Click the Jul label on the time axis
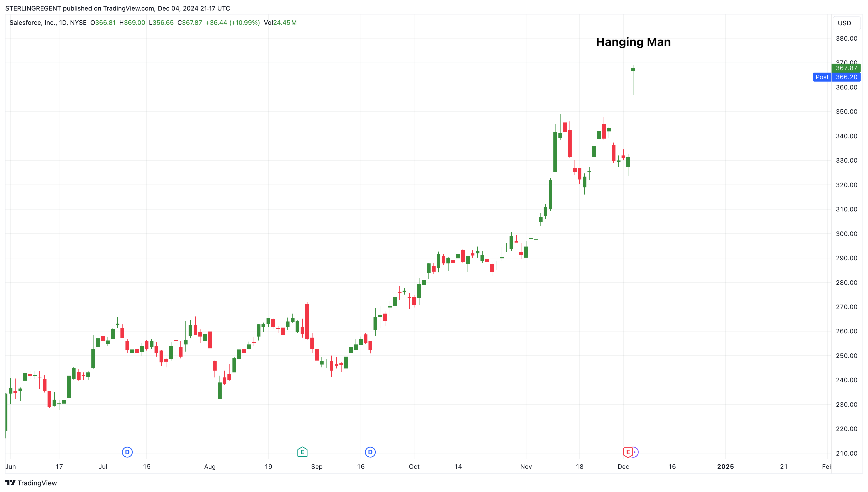This screenshot has width=868, height=492. 103,467
